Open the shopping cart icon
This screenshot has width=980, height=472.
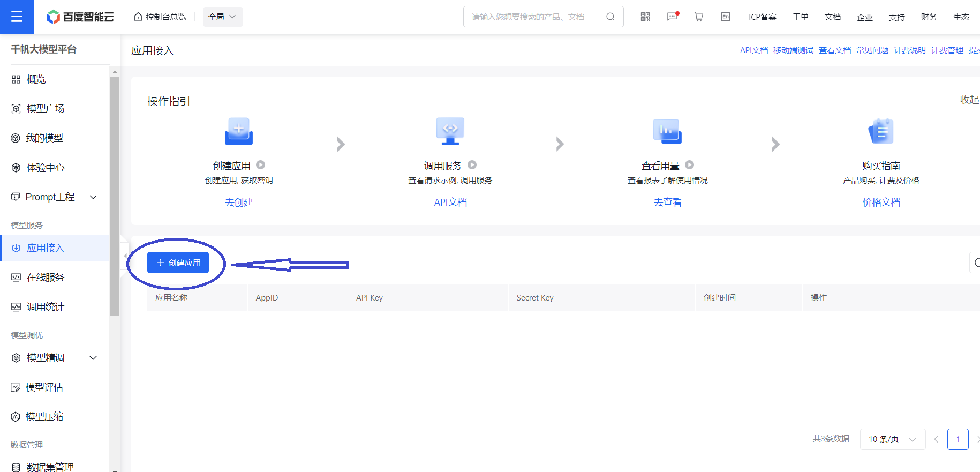click(699, 17)
